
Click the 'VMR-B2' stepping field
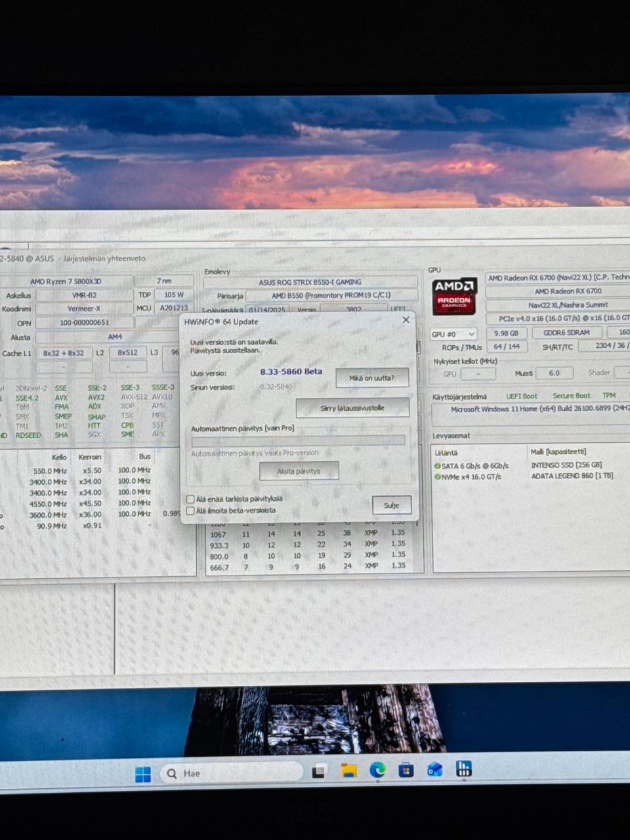coord(84,295)
